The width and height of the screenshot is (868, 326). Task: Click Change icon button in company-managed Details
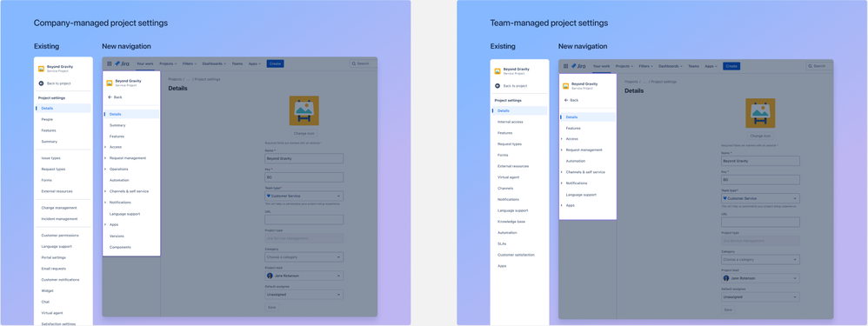click(x=304, y=133)
